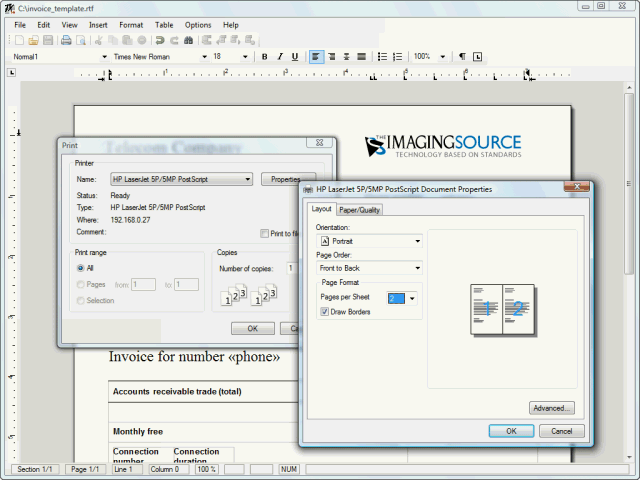Select the All print range radio button
Image resolution: width=640 pixels, height=480 pixels.
(81, 268)
